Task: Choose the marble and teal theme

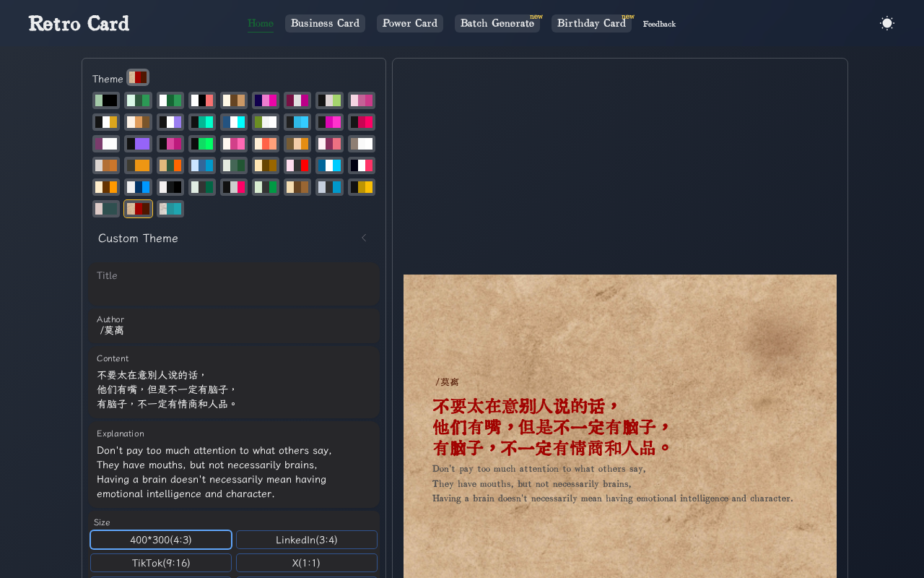Action: coord(170,209)
